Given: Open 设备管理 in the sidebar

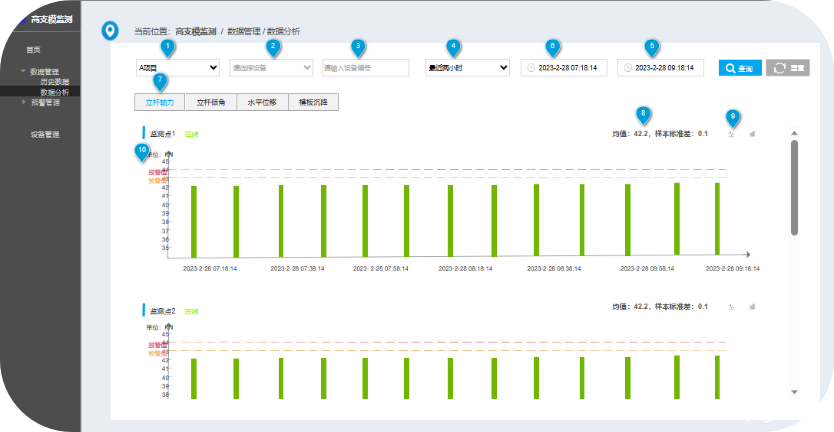Looking at the screenshot, I should pyautogui.click(x=45, y=135).
